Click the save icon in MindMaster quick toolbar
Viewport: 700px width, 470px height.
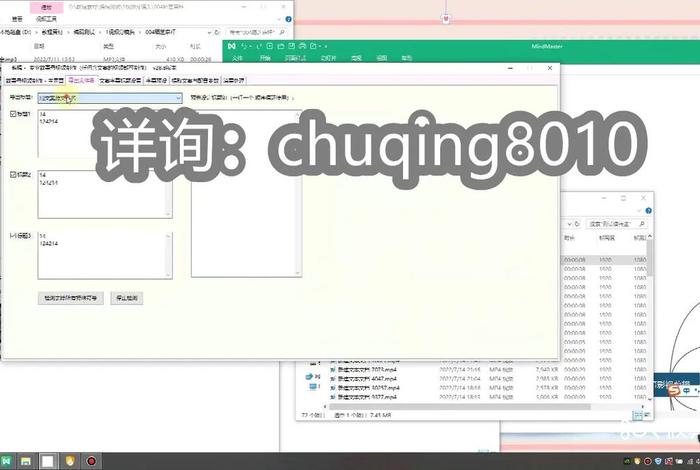[292, 46]
